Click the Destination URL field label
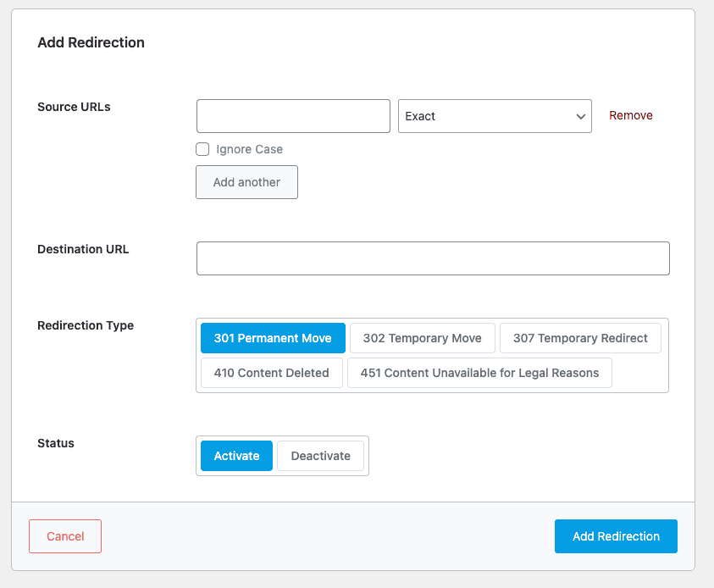 click(x=83, y=249)
